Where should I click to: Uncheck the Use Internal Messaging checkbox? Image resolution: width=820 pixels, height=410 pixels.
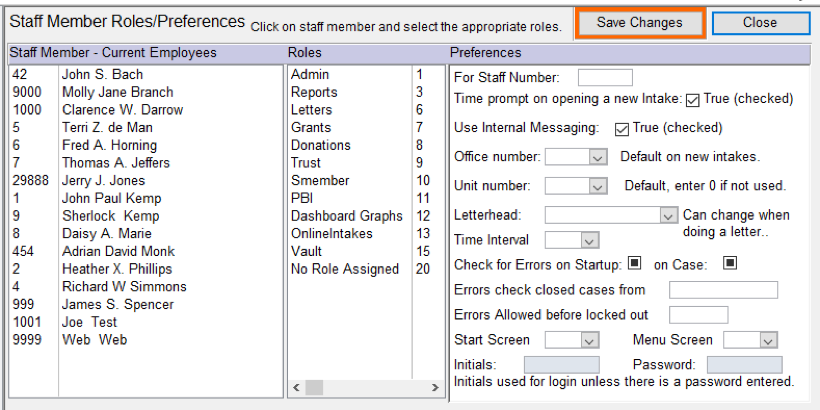coord(622,129)
